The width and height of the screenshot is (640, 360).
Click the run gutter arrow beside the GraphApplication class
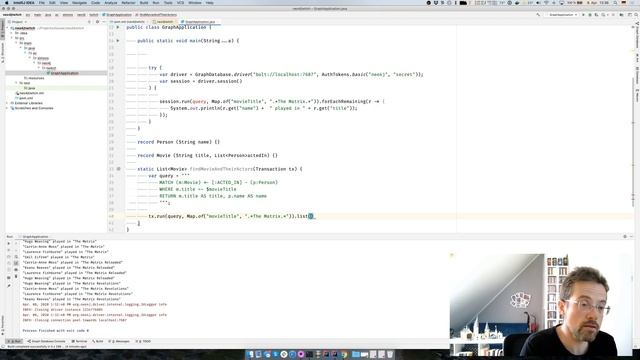point(118,27)
